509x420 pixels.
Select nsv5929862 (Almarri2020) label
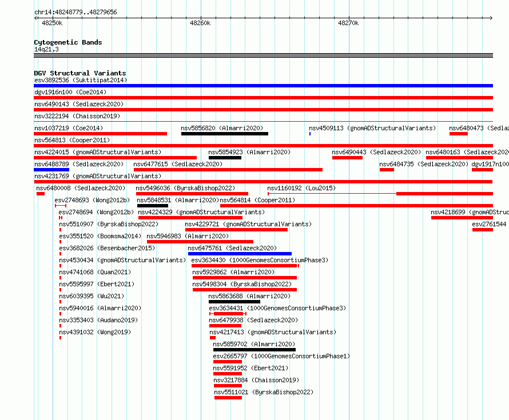(x=233, y=272)
